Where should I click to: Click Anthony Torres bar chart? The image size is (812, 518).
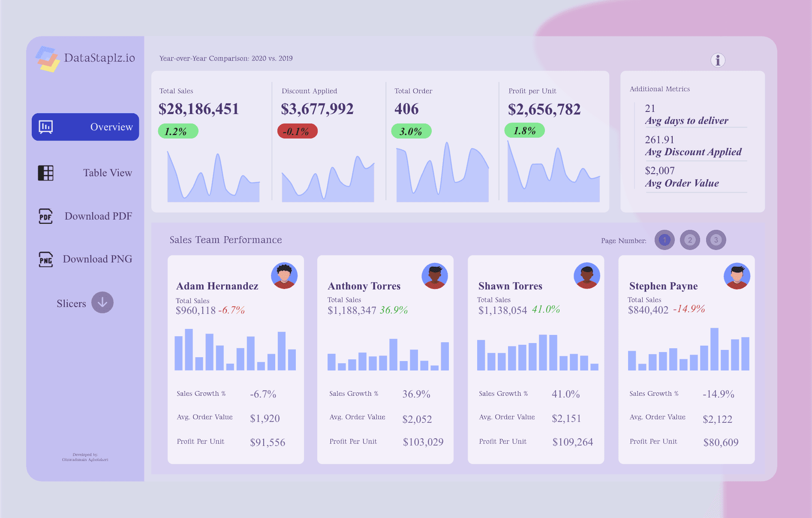388,355
